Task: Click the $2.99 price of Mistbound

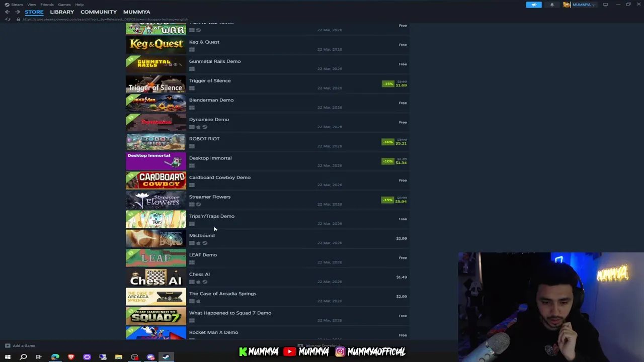Action: tap(401, 238)
